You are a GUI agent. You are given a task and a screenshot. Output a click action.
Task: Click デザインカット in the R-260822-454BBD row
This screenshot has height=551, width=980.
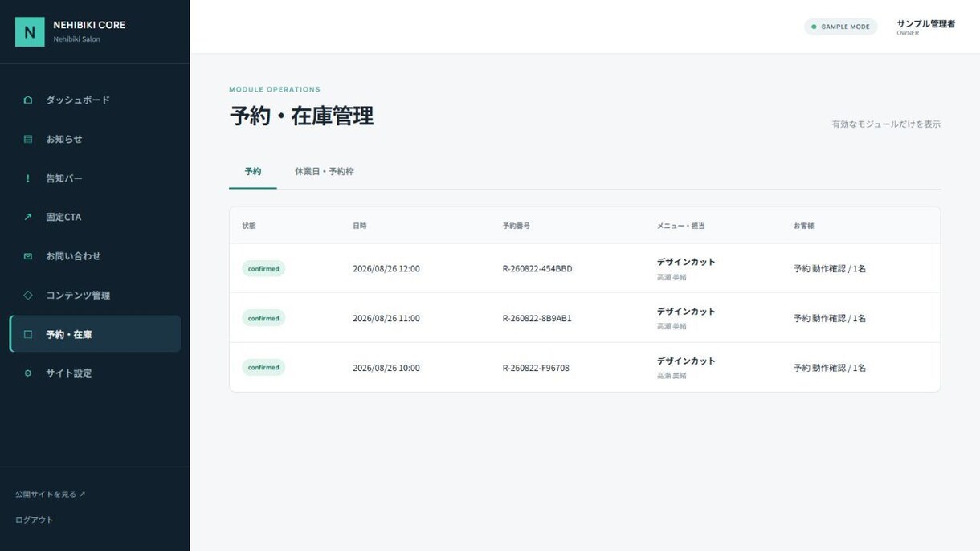click(x=686, y=262)
